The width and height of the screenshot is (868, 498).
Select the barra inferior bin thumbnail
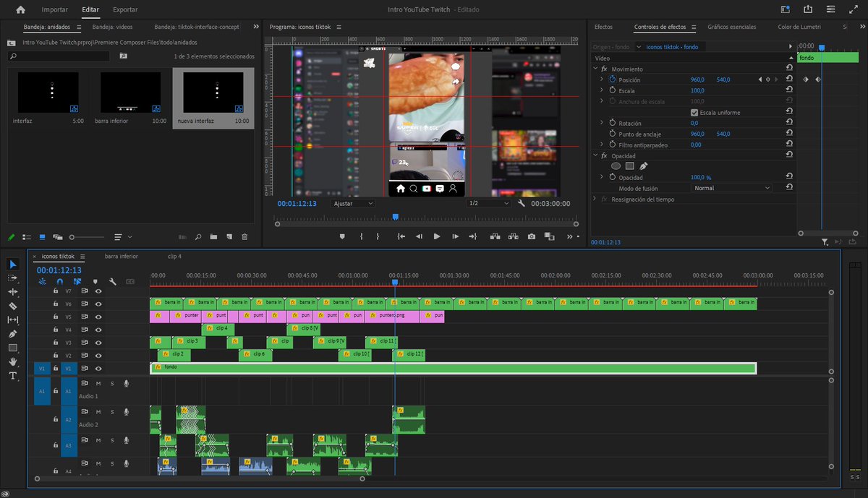pyautogui.click(x=130, y=92)
